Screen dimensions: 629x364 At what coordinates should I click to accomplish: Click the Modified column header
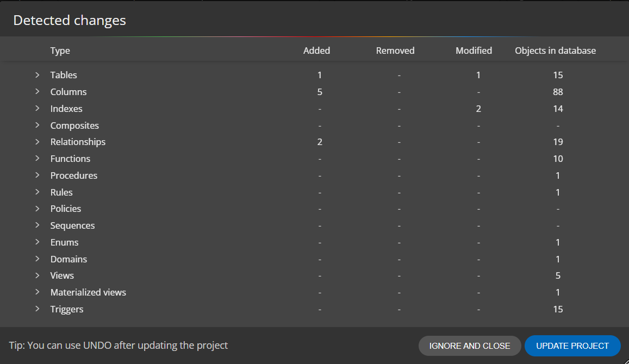(474, 51)
